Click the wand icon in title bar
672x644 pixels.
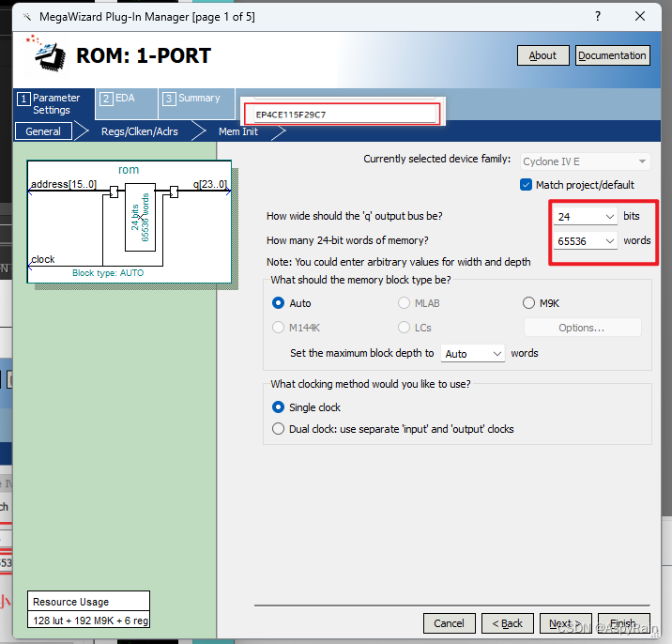tap(27, 17)
